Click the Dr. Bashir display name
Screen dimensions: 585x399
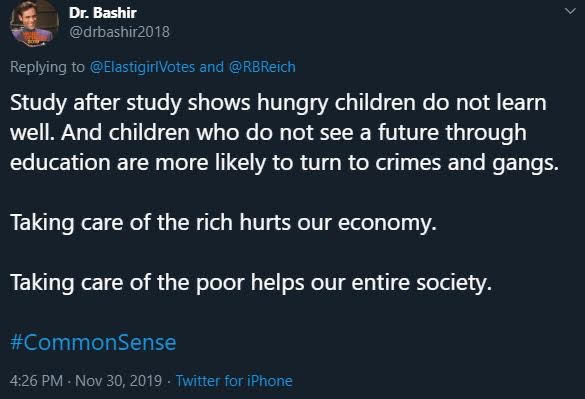tap(103, 13)
